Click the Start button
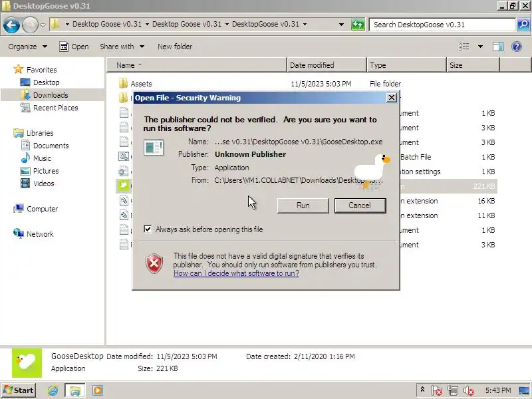The image size is (532, 399). pos(19,390)
